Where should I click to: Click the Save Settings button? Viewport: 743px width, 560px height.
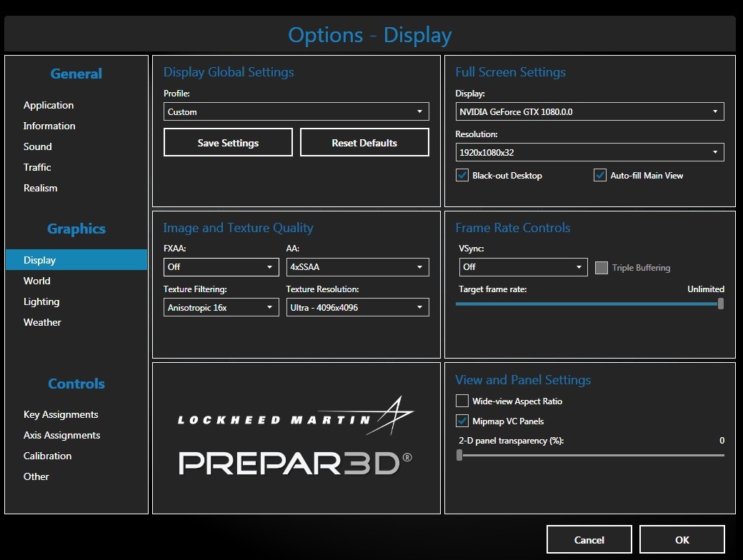pyautogui.click(x=228, y=143)
